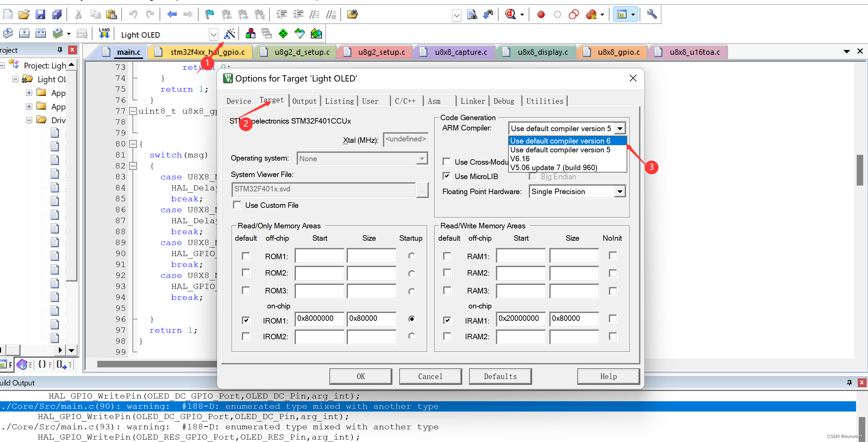Open Options for Target magic wand icon
This screenshot has width=868, height=442.
pyautogui.click(x=229, y=34)
